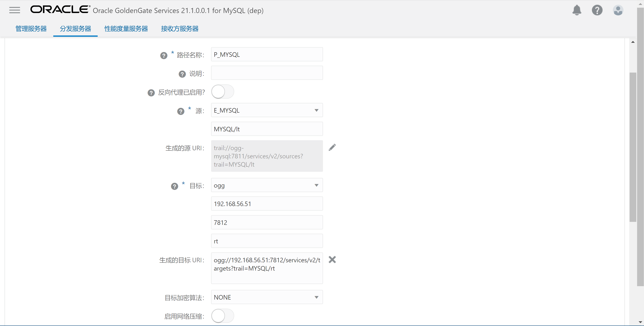Click the generated target URI text area
Image resolution: width=644 pixels, height=326 pixels.
pos(267,268)
